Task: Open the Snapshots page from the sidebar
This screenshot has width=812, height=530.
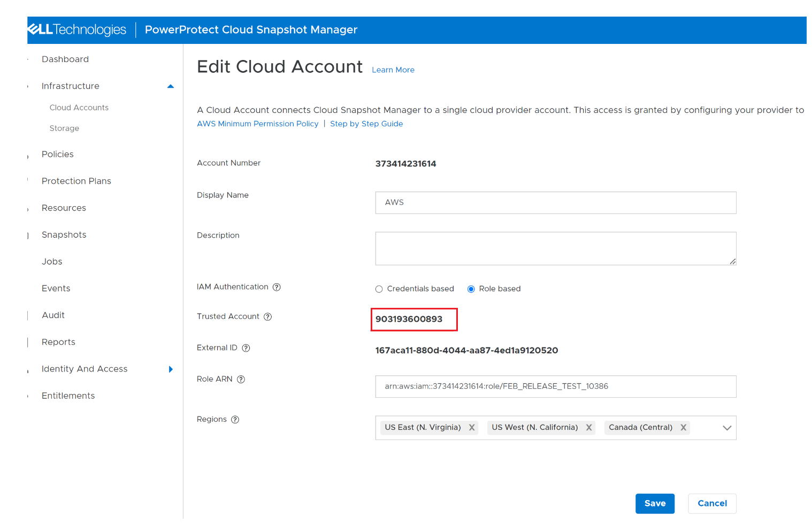Action: [x=64, y=234]
